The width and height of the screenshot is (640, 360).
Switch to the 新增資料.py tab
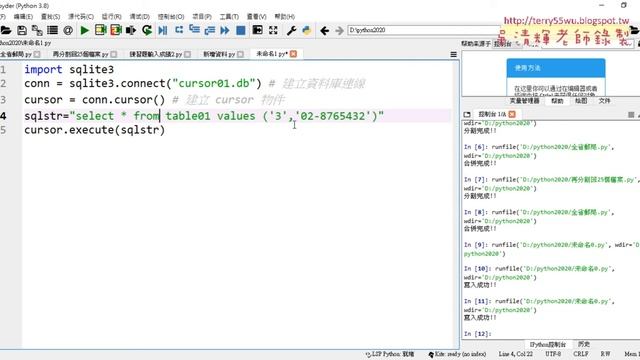pyautogui.click(x=219, y=54)
